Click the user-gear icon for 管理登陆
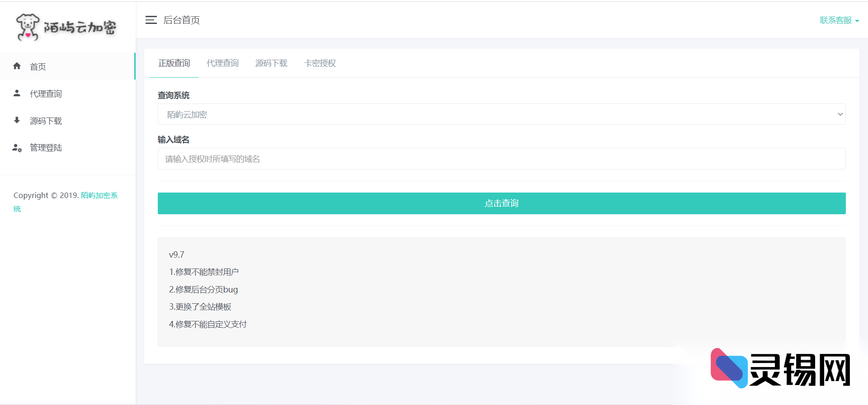 tap(17, 148)
